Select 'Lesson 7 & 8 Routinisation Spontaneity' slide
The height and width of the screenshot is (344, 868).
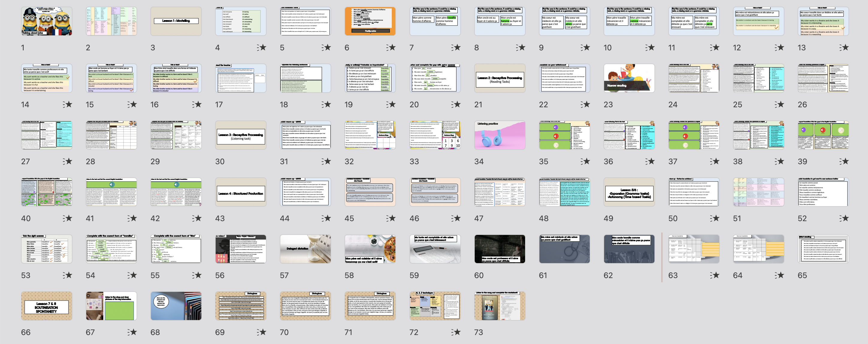(46, 306)
